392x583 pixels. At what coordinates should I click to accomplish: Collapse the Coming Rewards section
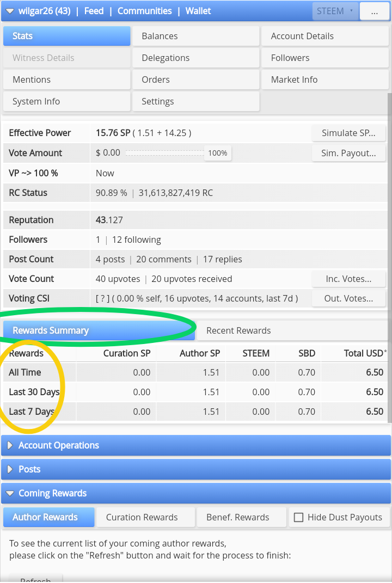pos(196,493)
